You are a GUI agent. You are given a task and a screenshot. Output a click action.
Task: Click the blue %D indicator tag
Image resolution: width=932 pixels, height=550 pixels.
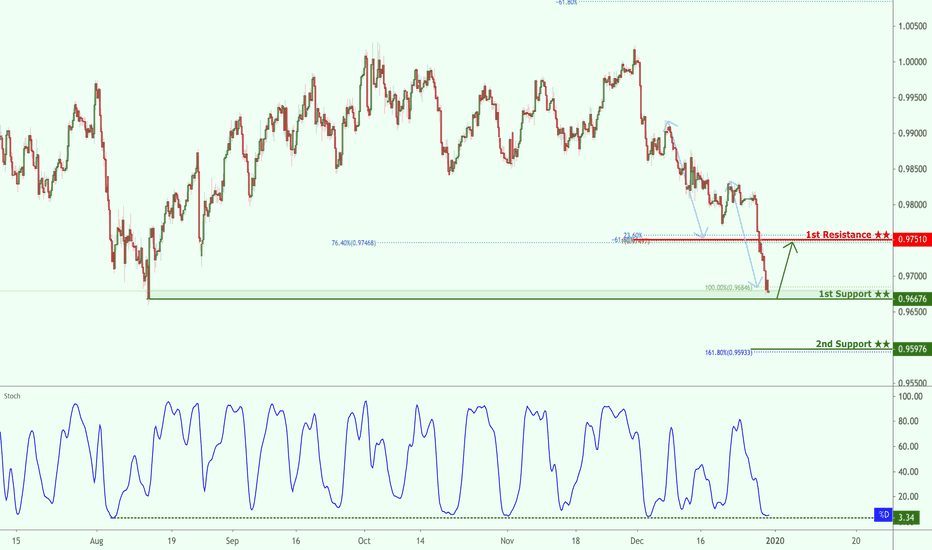tap(883, 515)
